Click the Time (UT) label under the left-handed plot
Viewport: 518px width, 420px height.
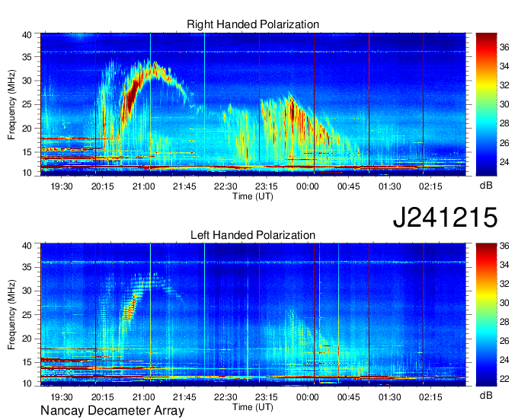[x=253, y=407]
